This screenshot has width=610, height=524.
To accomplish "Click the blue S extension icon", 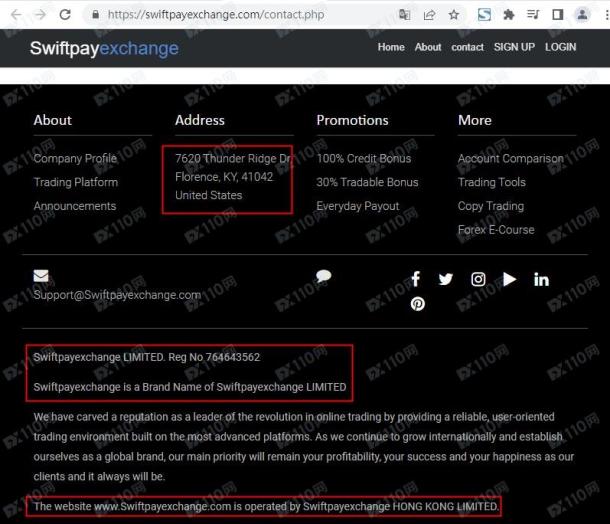I will 484,15.
